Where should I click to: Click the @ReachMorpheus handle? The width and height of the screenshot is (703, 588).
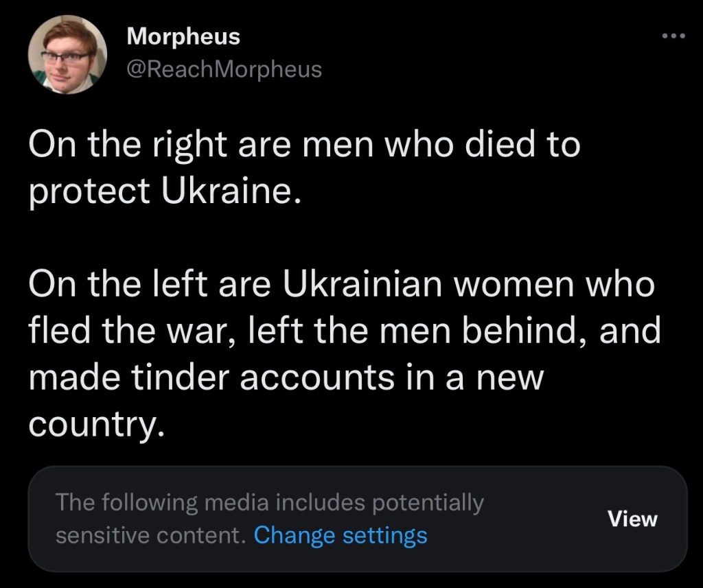click(224, 69)
